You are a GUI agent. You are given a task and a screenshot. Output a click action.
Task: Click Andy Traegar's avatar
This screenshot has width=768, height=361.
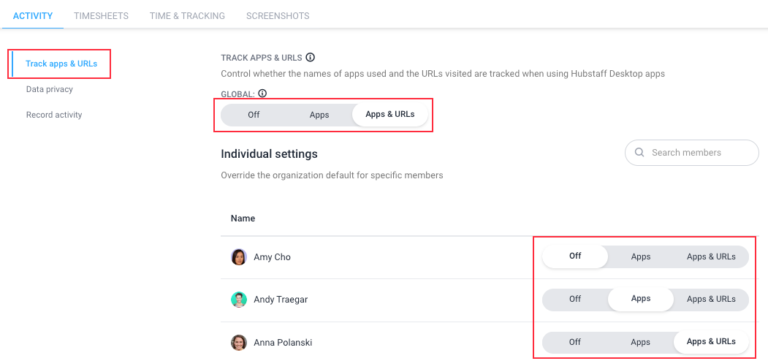(239, 299)
